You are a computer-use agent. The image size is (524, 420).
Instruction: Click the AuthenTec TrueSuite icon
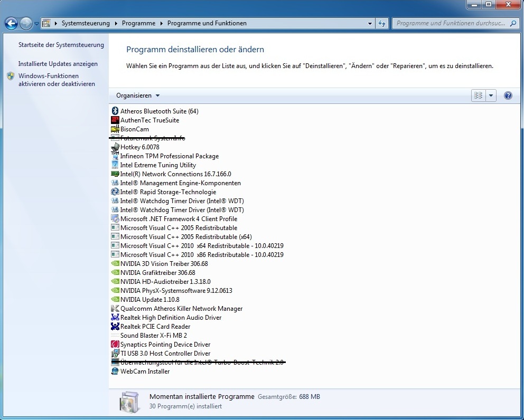tap(115, 120)
